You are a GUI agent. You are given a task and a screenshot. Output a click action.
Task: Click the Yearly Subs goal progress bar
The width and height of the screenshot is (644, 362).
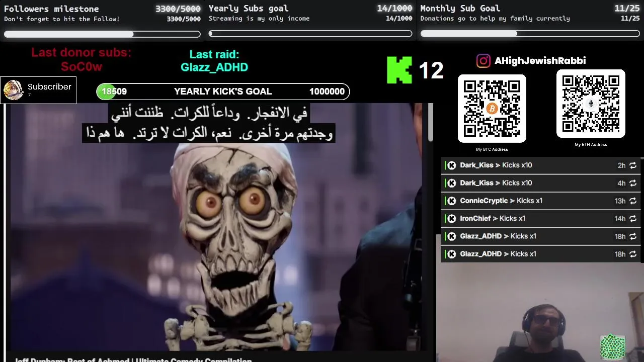point(310,34)
